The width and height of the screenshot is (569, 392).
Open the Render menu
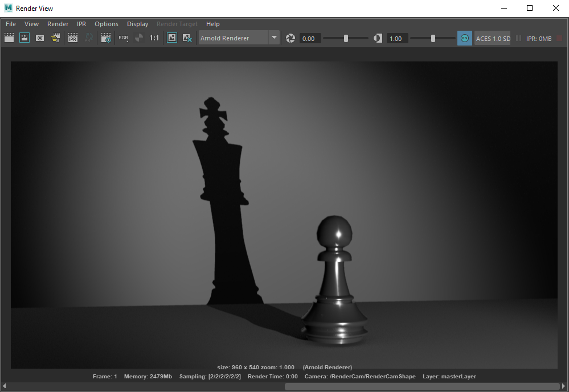point(58,24)
